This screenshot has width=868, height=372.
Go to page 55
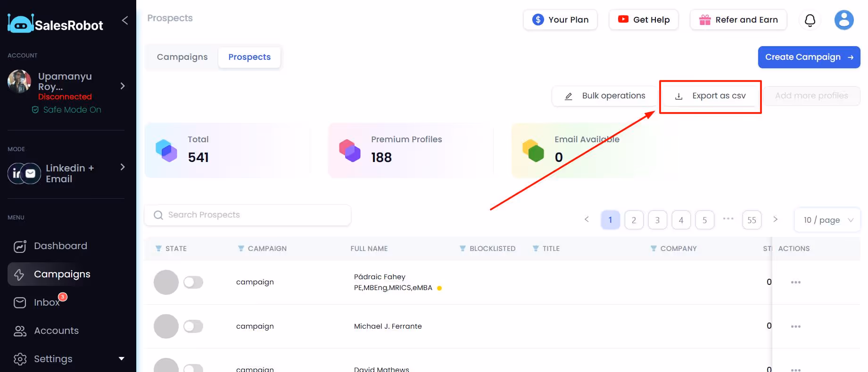pyautogui.click(x=752, y=220)
